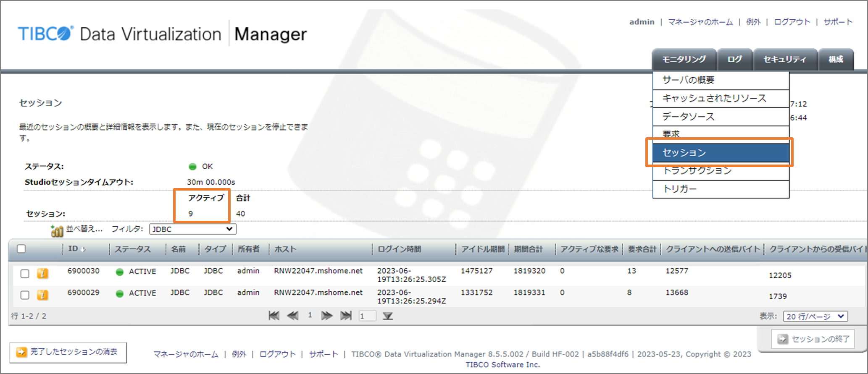The image size is (868, 374).
Task: Open the フィルタ JDBC dropdown
Action: tap(193, 229)
